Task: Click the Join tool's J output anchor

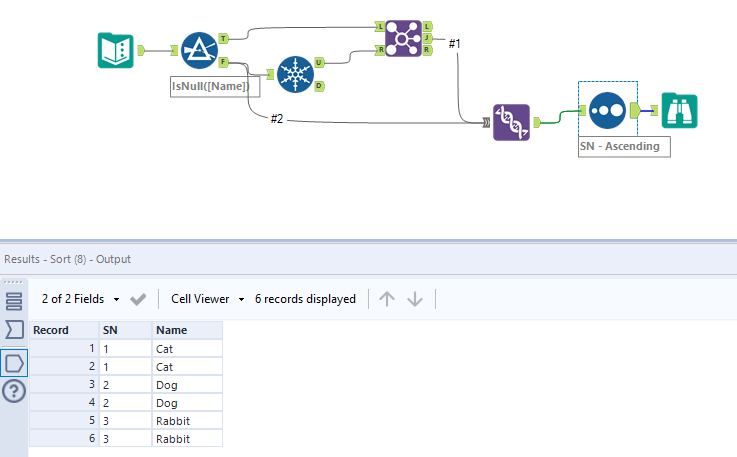Action: (427, 38)
